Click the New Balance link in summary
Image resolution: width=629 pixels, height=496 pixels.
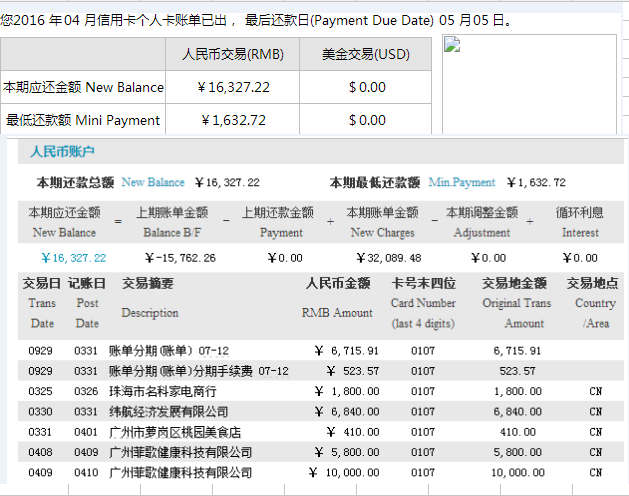pos(153,182)
